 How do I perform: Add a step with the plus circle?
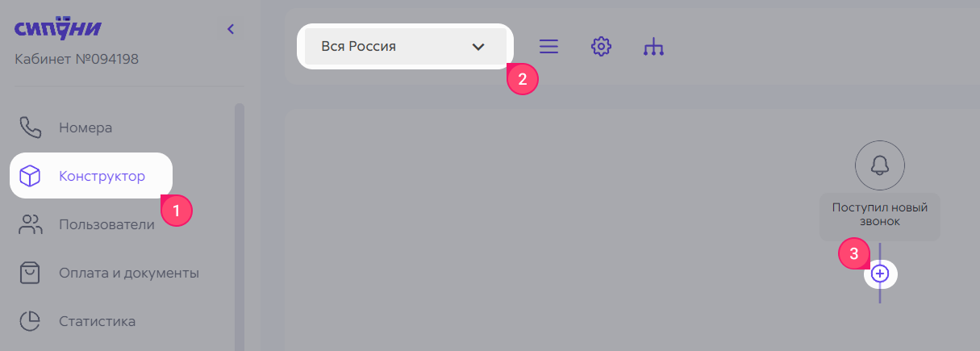click(x=880, y=274)
